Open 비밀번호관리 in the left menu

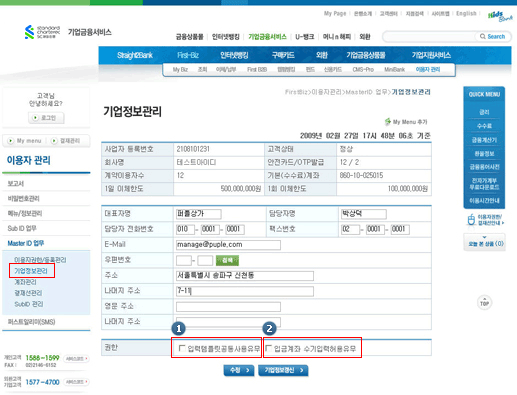(23, 199)
